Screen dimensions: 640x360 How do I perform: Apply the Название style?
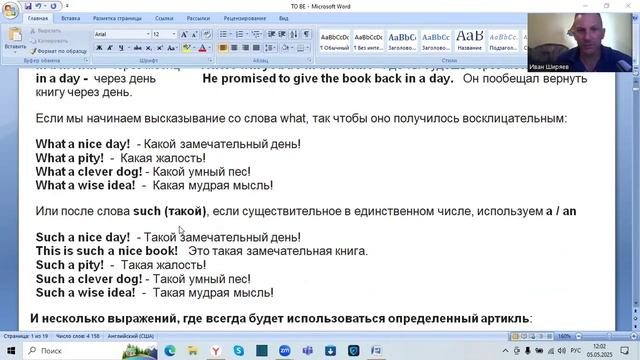pos(469,41)
